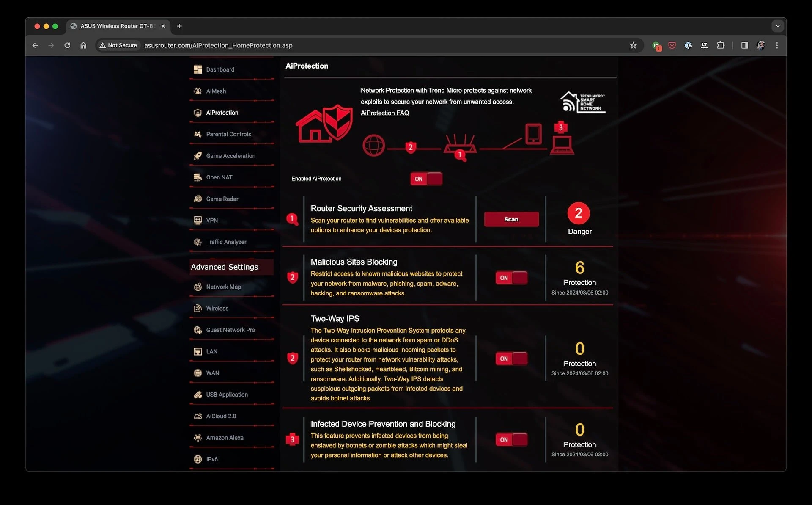Screen dimensions: 812x505
Task: Click the Amazon Alexa icon
Action: pyautogui.click(x=198, y=438)
